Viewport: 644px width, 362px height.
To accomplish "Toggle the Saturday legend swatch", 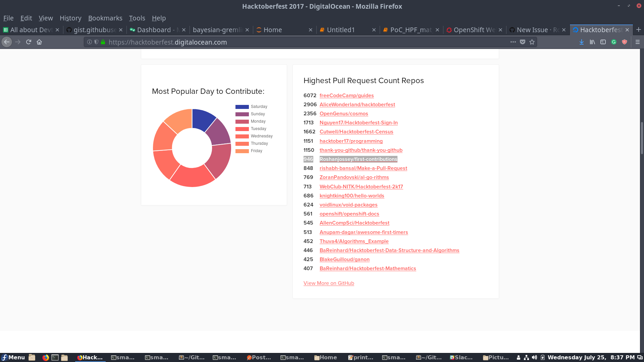I will pos(242,107).
